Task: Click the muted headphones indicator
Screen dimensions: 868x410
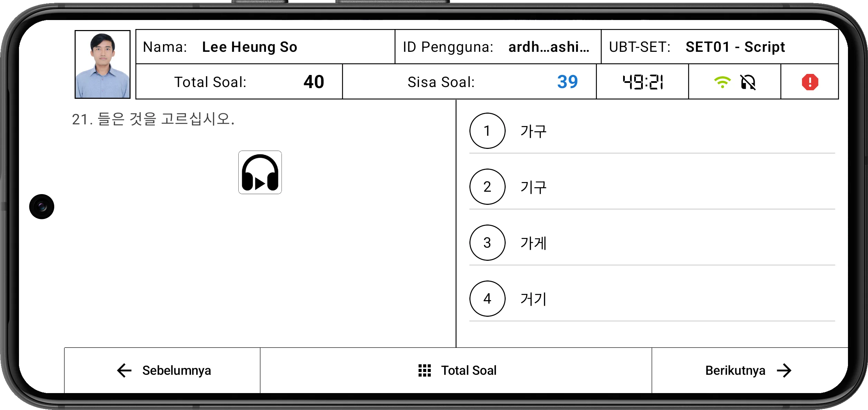Action: [748, 82]
